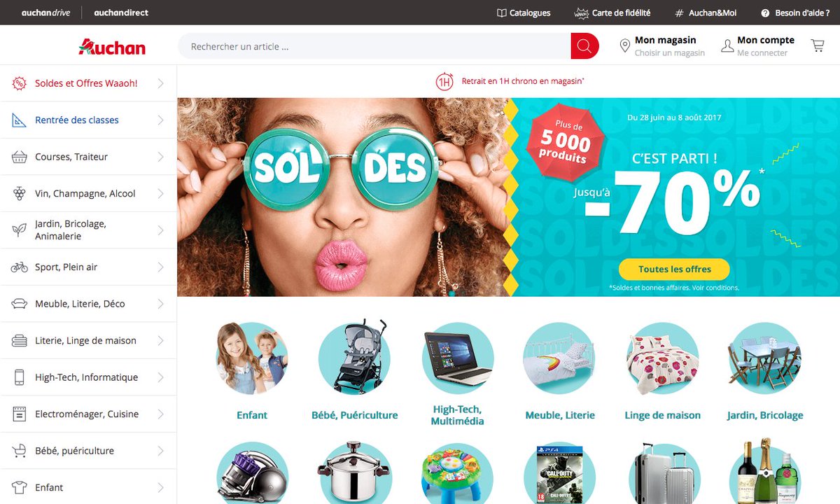The width and height of the screenshot is (840, 504).
Task: Expand the Soldes et Offres Waaoh chevron
Action: coord(160,83)
